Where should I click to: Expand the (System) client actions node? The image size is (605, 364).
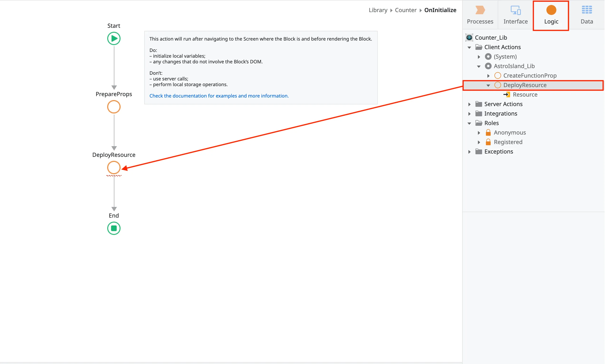(x=479, y=57)
